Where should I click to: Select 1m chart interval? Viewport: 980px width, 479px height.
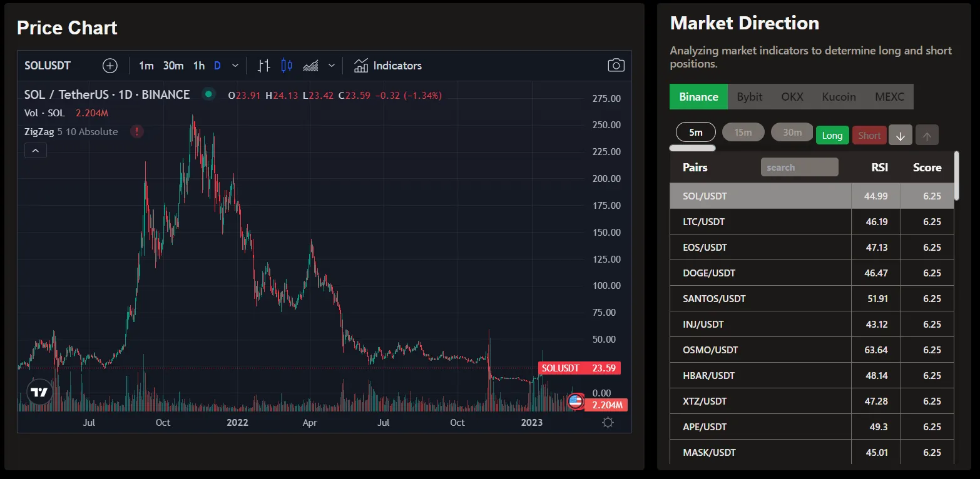(146, 66)
